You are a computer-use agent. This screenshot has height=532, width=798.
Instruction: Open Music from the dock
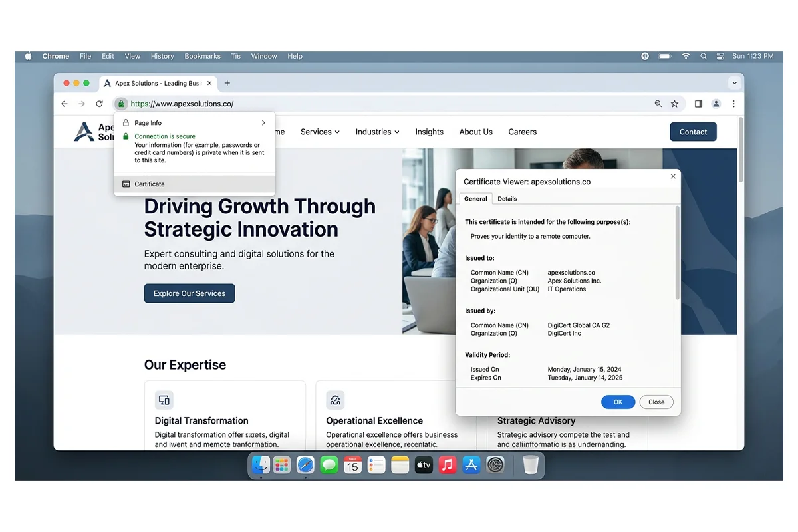click(x=448, y=465)
